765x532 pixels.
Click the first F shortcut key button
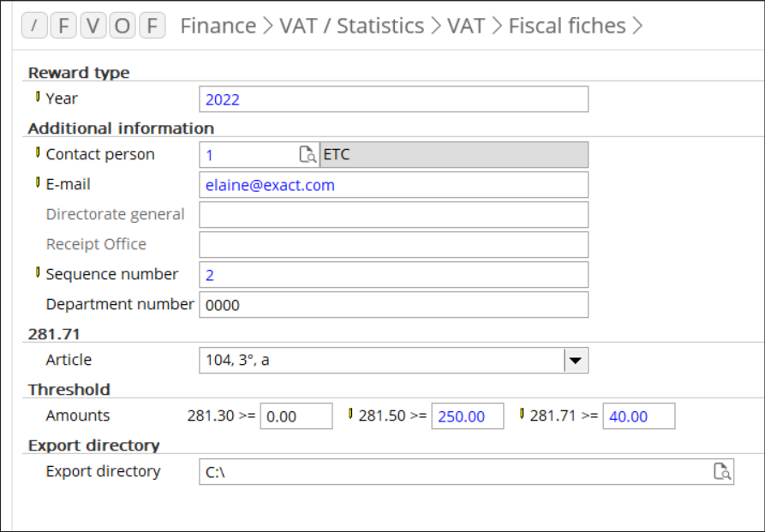tap(63, 27)
